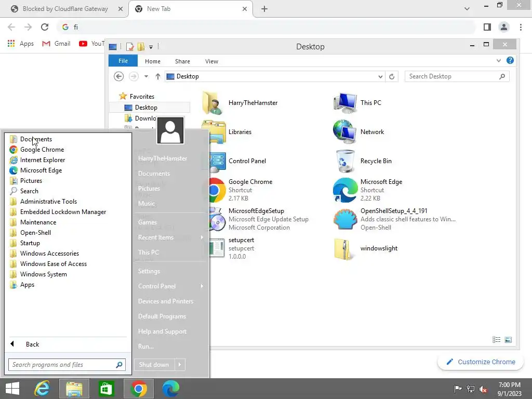This screenshot has width=532, height=399.
Task: Select the windowslight zip file
Action: [366, 248]
